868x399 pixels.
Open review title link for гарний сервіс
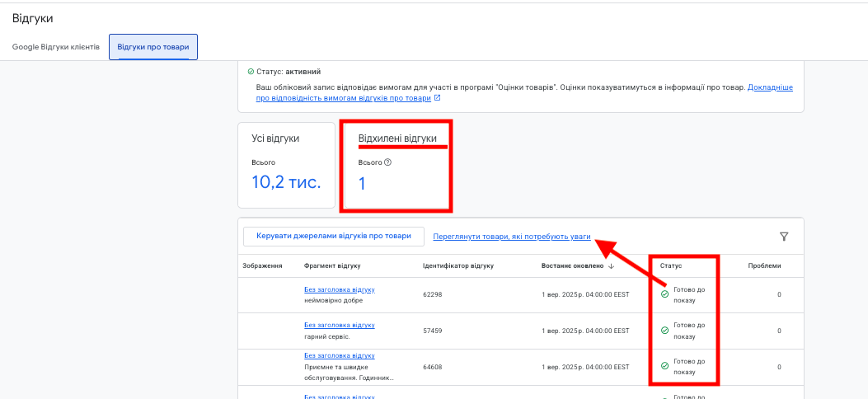(x=340, y=325)
